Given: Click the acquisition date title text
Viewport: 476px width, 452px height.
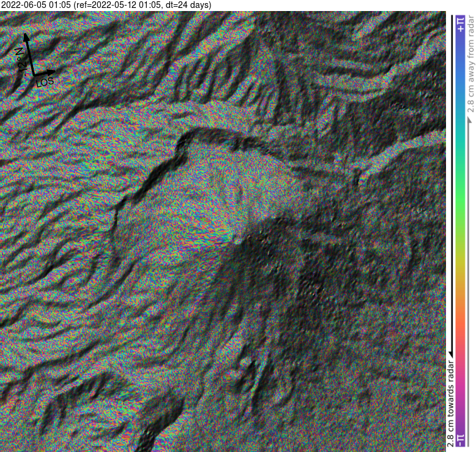Looking at the screenshot, I should [x=106, y=5].
